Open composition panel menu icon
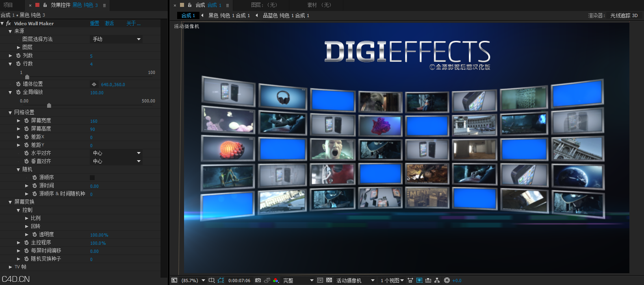 pos(228,5)
